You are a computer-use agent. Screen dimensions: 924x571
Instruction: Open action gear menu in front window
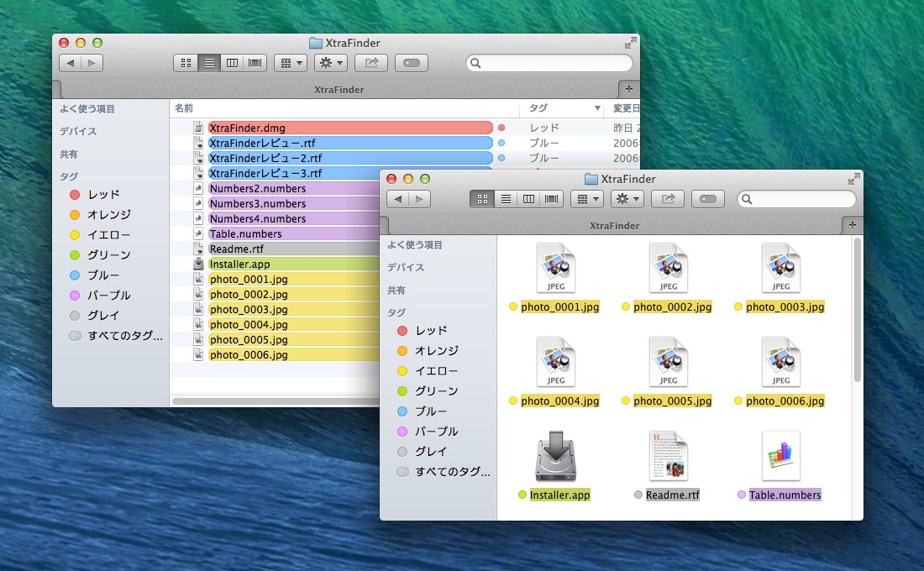[x=627, y=199]
